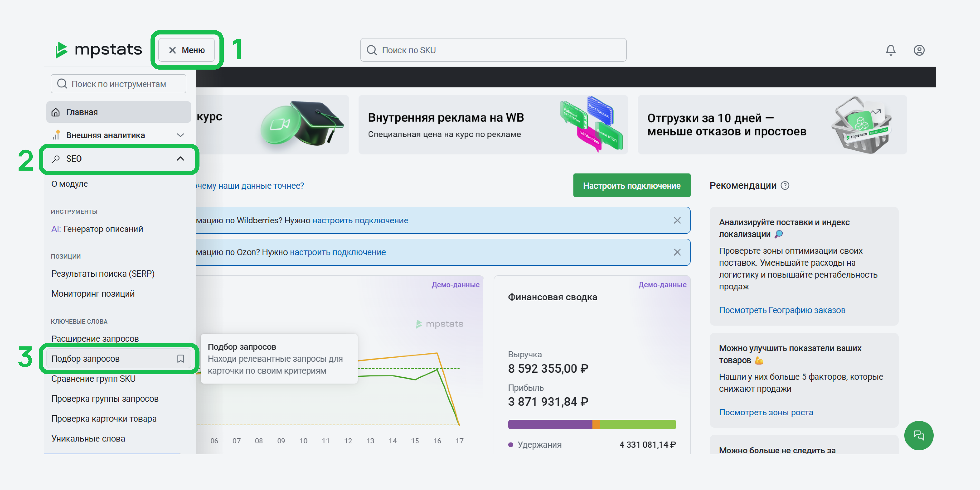980x490 pixels.
Task: Click the Удержания amount 4 331 081,14 ₽
Action: pos(647,445)
